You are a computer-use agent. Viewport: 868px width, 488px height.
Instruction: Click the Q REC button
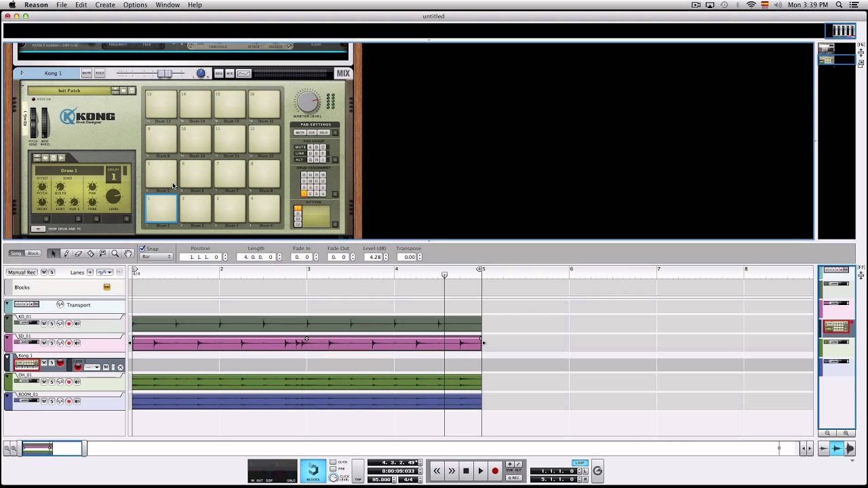point(514,478)
